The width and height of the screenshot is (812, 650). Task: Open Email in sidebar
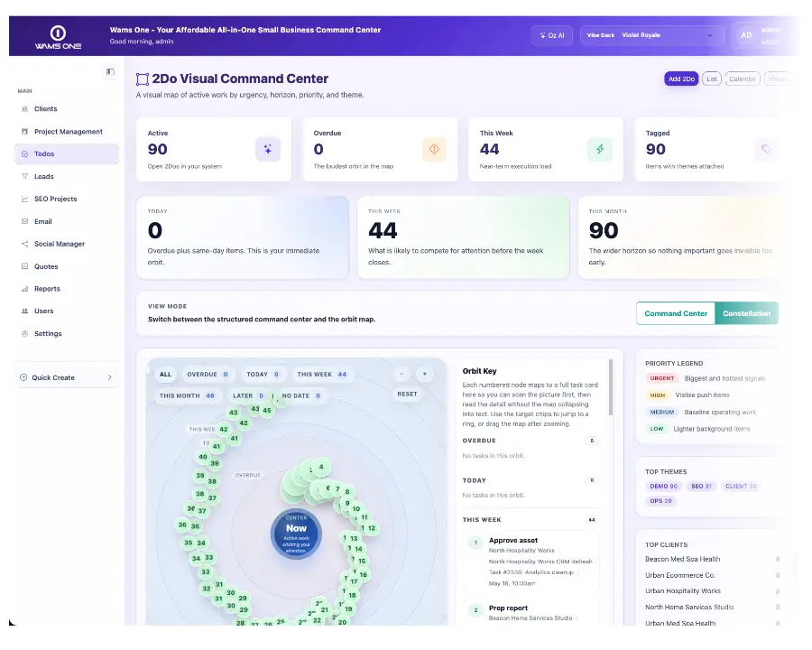66,221
